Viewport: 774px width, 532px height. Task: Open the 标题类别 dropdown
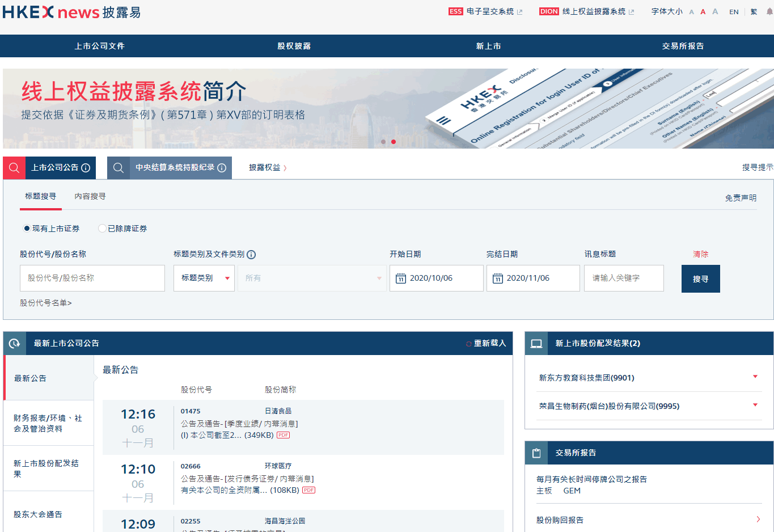click(x=204, y=278)
